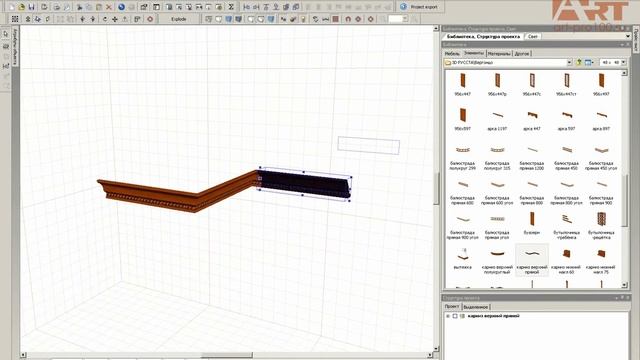Open the panel tab list dropdown arrow
Viewport: 640px width, 360px height.
coord(628,36)
